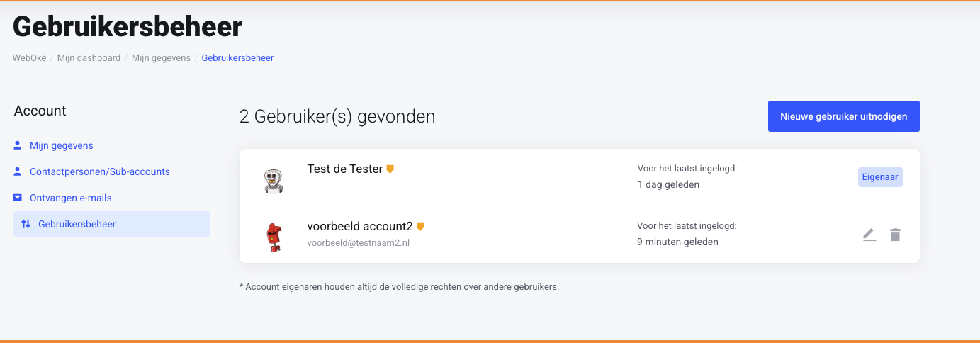The height and width of the screenshot is (343, 980).
Task: Click the Mijn gegevens breadcrumb link
Action: (x=161, y=58)
